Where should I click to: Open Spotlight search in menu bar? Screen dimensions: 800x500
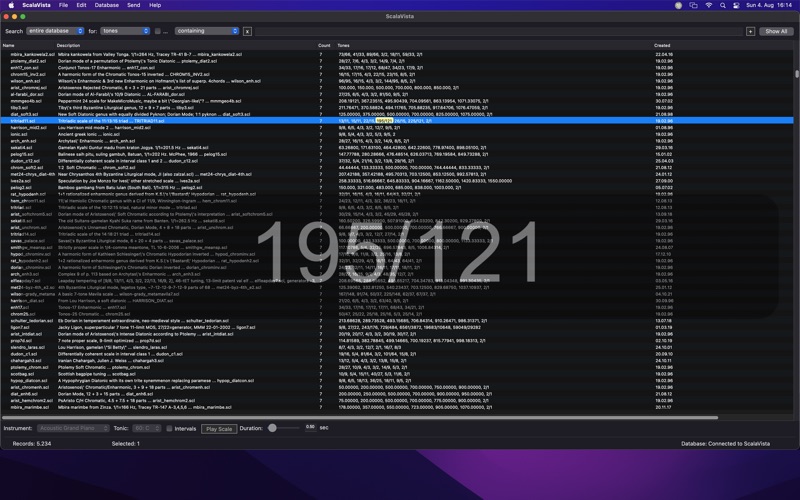point(722,5)
